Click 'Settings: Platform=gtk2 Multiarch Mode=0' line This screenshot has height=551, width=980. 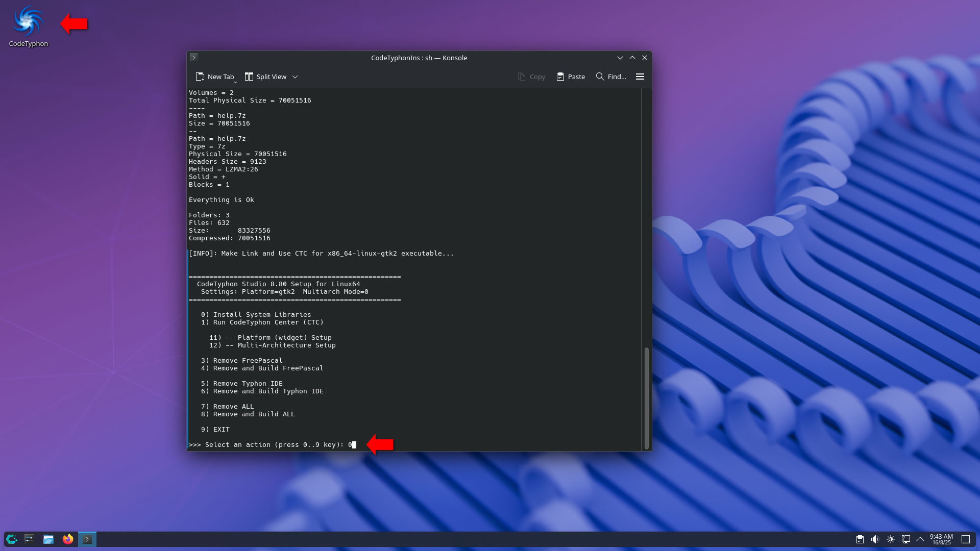click(x=284, y=292)
